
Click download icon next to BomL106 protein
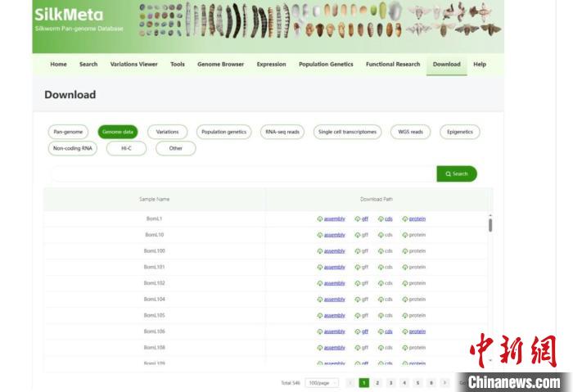[405, 331]
